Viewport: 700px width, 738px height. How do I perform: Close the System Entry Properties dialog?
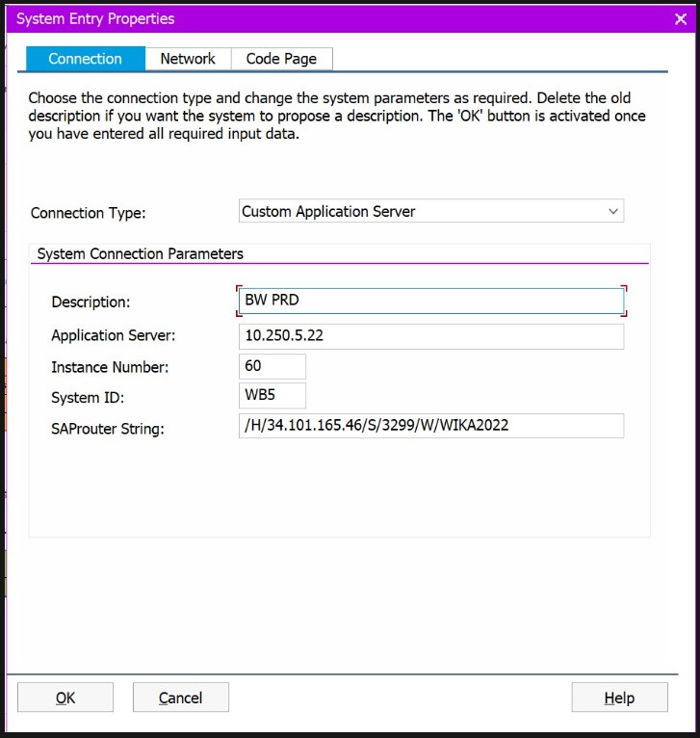681,18
